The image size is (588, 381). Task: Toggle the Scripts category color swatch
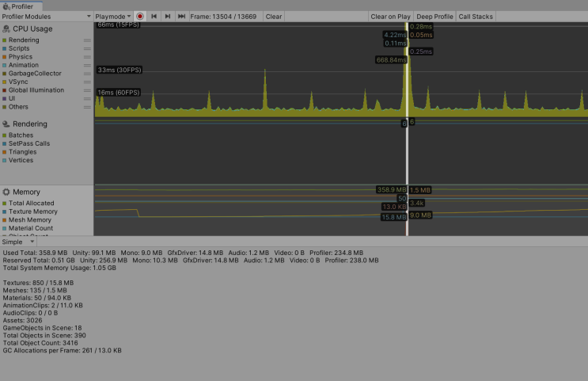point(5,48)
